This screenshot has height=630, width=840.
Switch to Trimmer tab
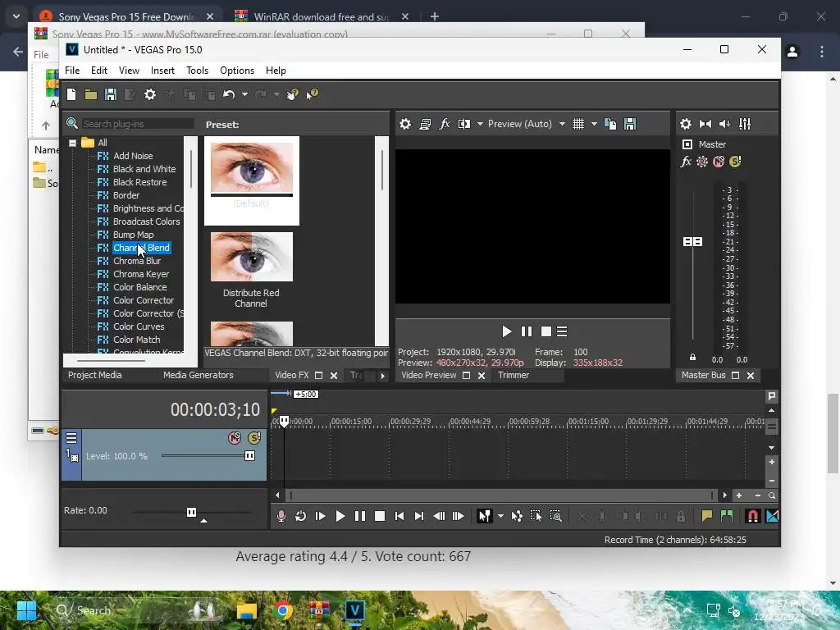(x=514, y=376)
